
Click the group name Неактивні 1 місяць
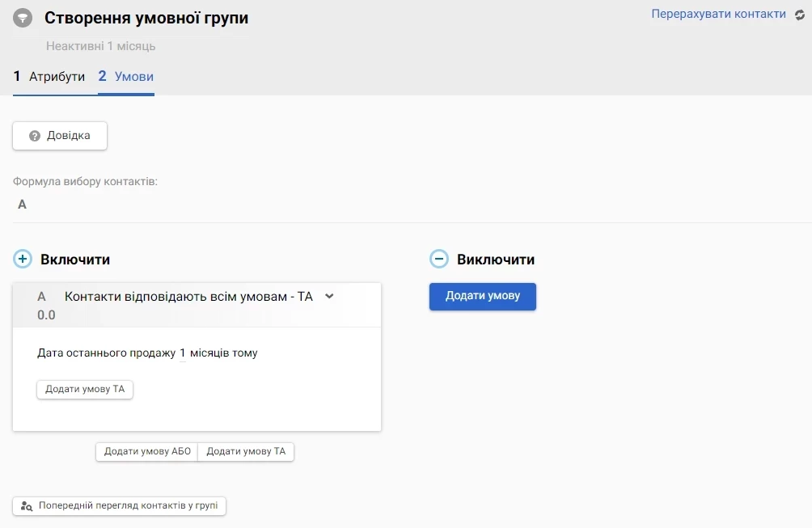pyautogui.click(x=101, y=46)
